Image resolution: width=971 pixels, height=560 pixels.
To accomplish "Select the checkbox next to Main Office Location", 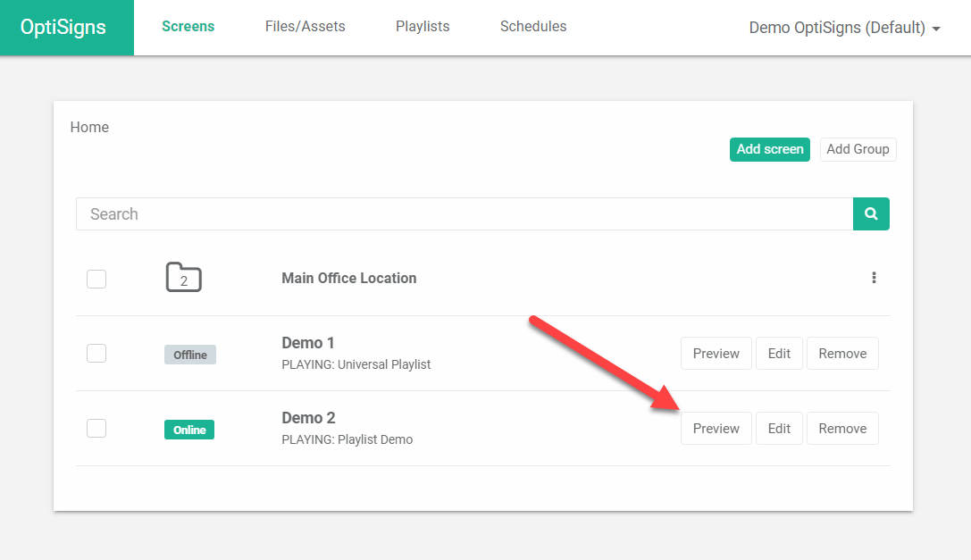I will pos(96,278).
